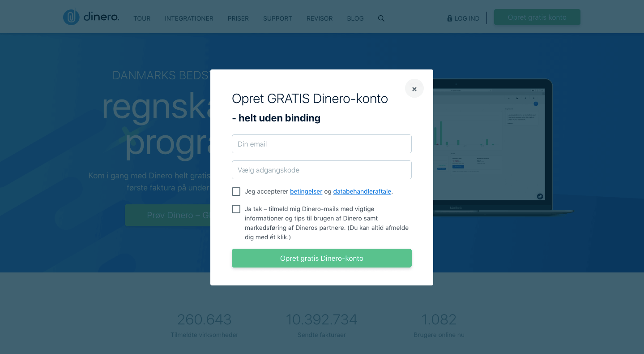Viewport: 644px width, 354px height.
Task: Click the Tilmeldte virksomheder label
Action: pos(205,335)
